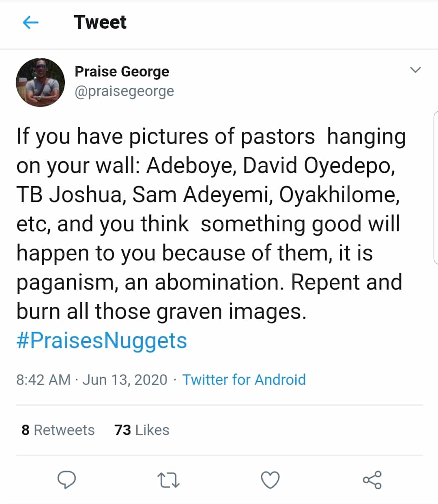The height and width of the screenshot is (504, 438).
Task: Tap the Twitter for Android source link
Action: tap(244, 380)
